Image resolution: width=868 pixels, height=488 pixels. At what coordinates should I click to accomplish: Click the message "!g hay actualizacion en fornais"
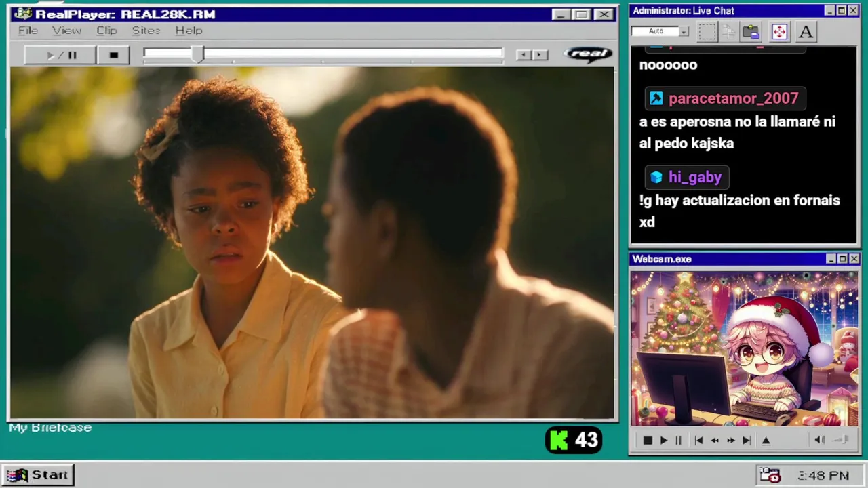[x=739, y=201]
